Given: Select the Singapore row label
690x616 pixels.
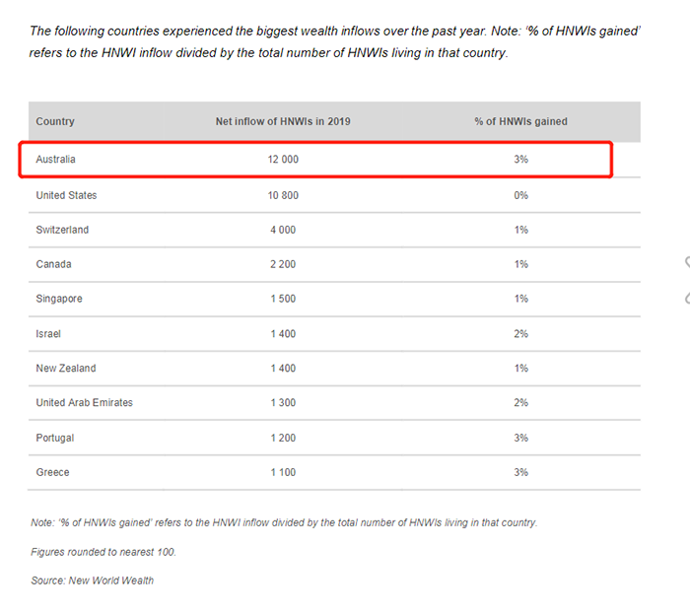Looking at the screenshot, I should (x=59, y=299).
